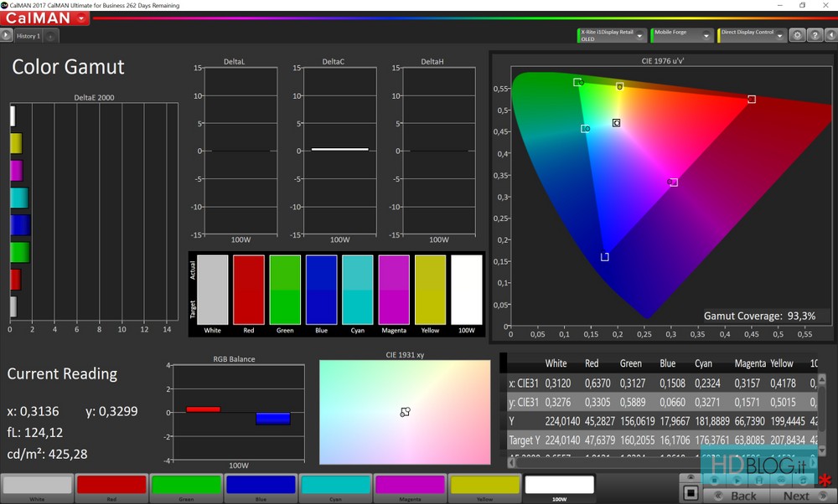Select the Red pattern swatch in bottom strip
The width and height of the screenshot is (838, 504).
pos(111,488)
